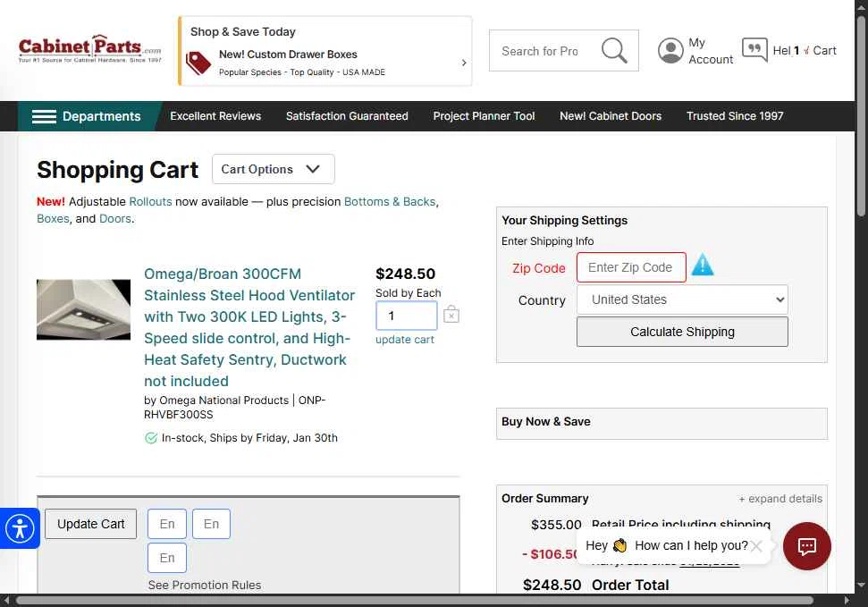The width and height of the screenshot is (868, 607).
Task: Click the Update Cart button
Action: point(91,524)
